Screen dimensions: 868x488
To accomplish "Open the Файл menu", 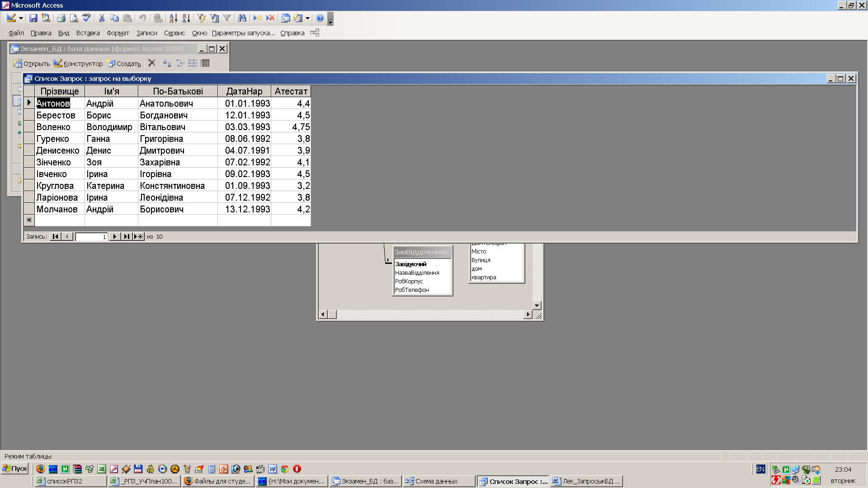I will (16, 33).
